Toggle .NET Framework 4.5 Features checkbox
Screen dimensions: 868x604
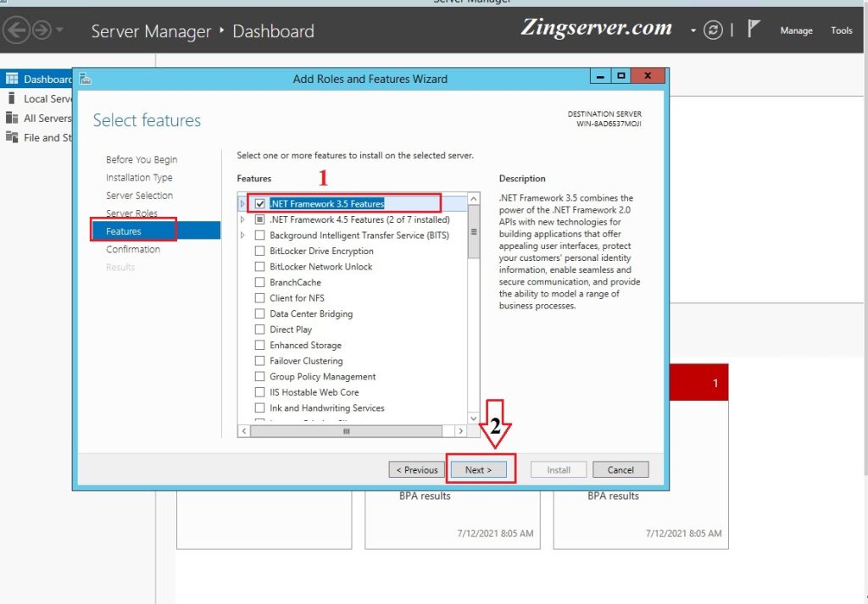(x=259, y=219)
